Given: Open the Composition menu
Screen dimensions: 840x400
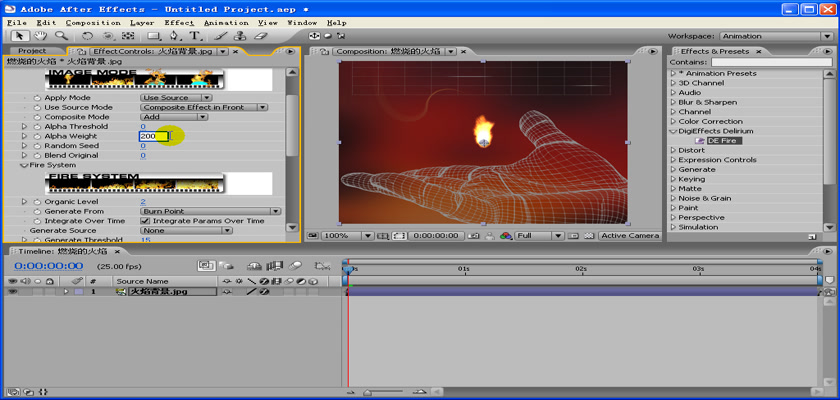Looking at the screenshot, I should [x=93, y=22].
